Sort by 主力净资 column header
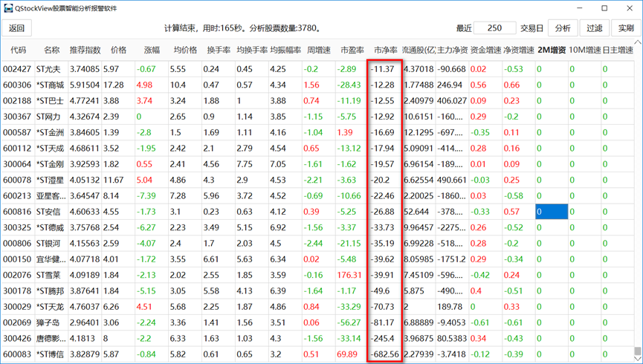Image resolution: width=643 pixels, height=364 pixels. point(452,50)
